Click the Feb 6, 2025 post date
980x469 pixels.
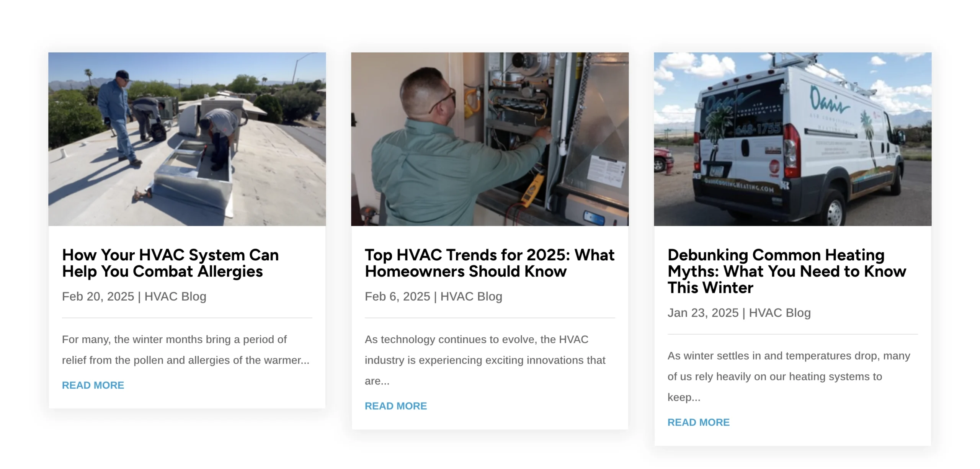coord(397,296)
